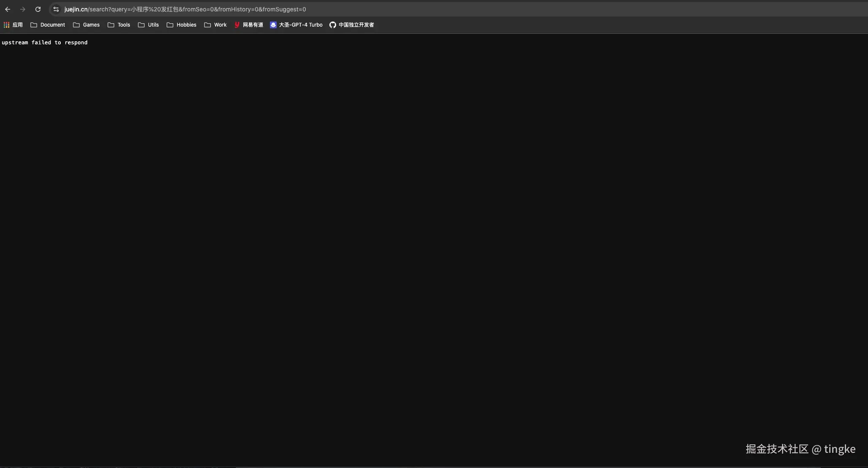This screenshot has height=468, width=868.
Task: Click the forward navigation arrow
Action: pyautogui.click(x=23, y=9)
